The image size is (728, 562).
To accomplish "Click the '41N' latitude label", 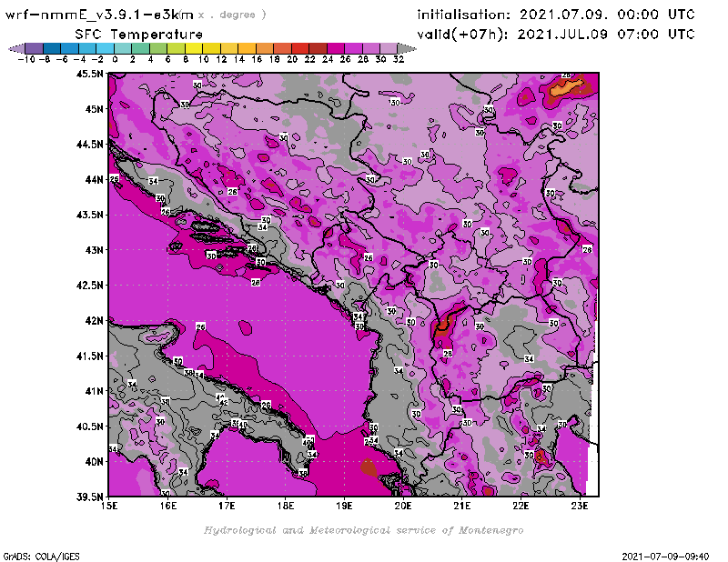I will [x=94, y=391].
